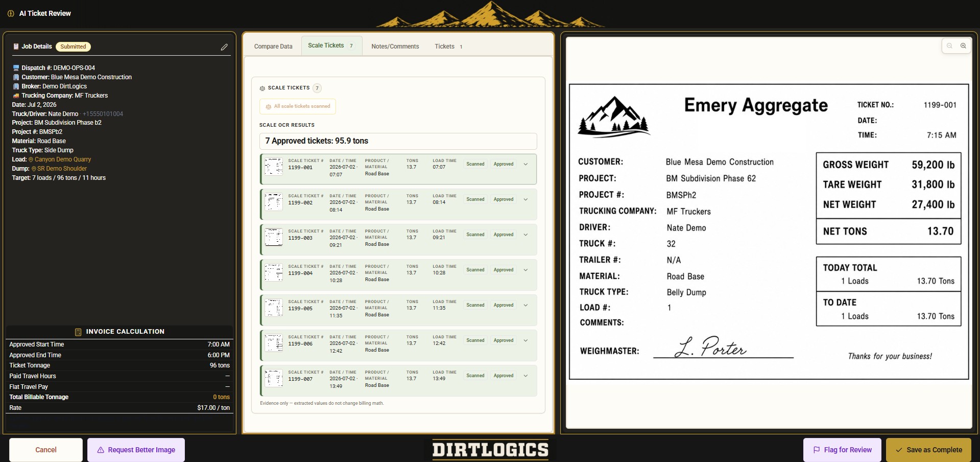Viewport: 980px width, 462px height.
Task: Switch to the Compare Data tab
Action: (273, 47)
